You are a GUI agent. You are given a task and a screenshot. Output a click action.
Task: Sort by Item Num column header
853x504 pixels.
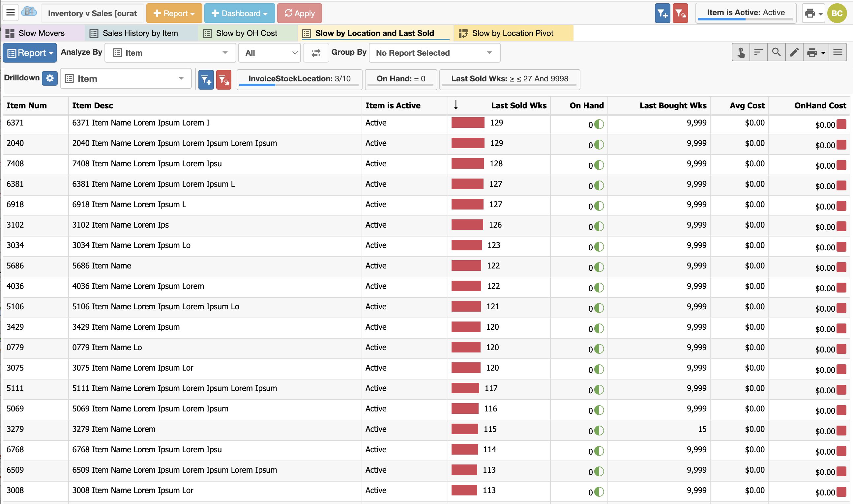coord(36,105)
